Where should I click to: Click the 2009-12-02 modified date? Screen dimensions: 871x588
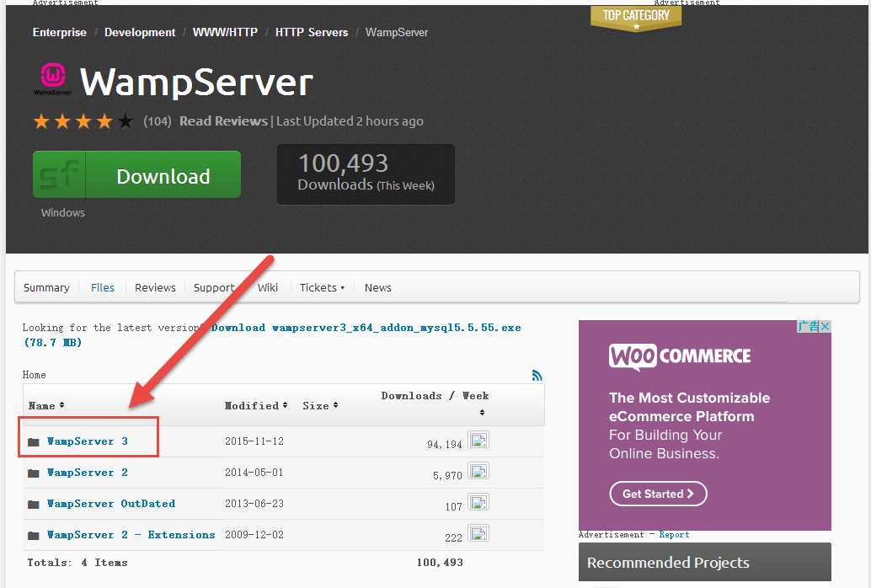point(254,535)
